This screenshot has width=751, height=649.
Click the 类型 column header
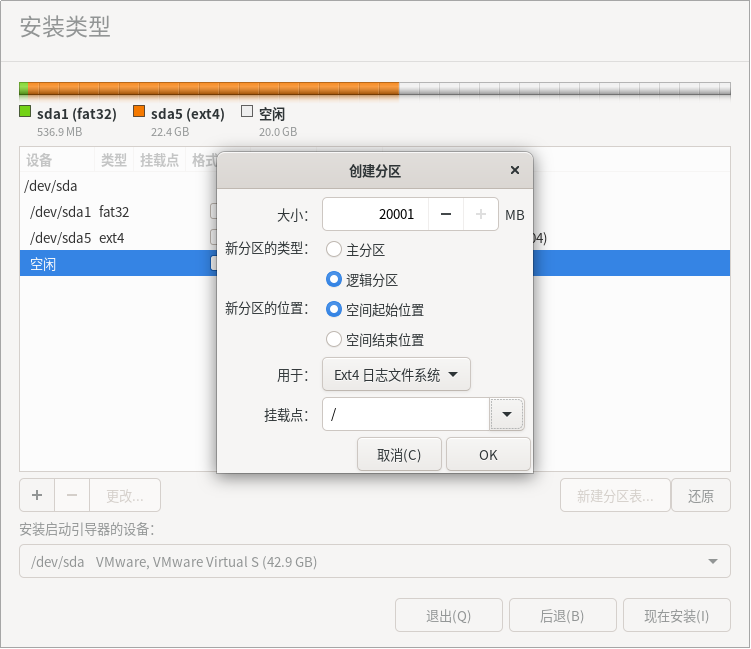tap(114, 160)
